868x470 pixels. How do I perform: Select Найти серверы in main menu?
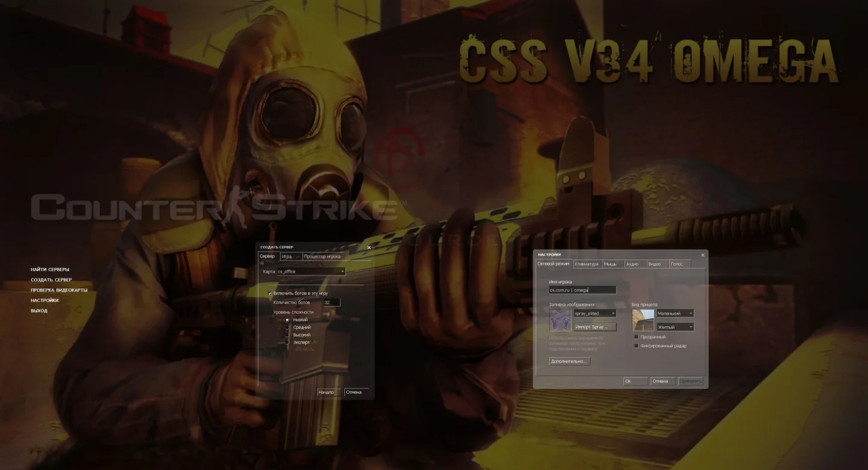[50, 270]
